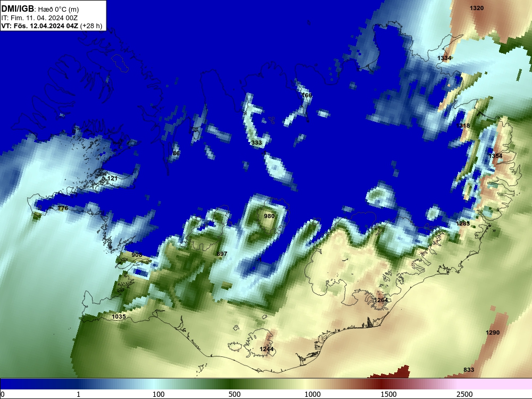Screen dimensions: 532x399
Task: Click the 897 map value
Action: [x=222, y=254]
